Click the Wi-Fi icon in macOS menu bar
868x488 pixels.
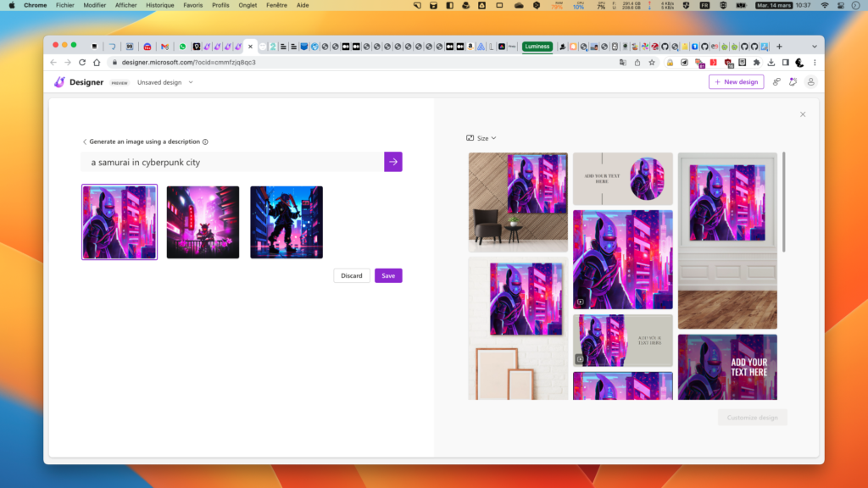click(x=825, y=5)
